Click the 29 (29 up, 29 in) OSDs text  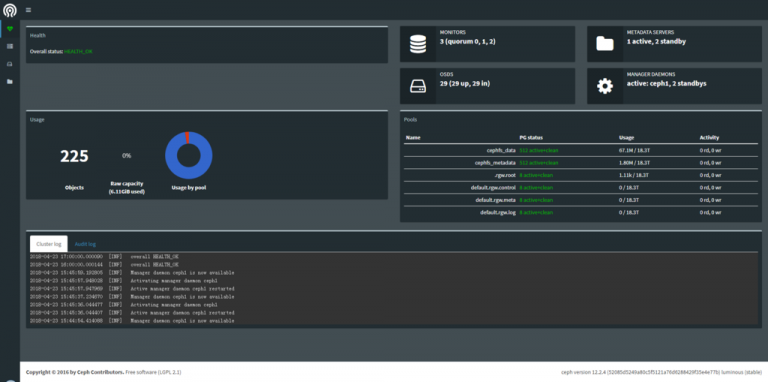(x=465, y=84)
